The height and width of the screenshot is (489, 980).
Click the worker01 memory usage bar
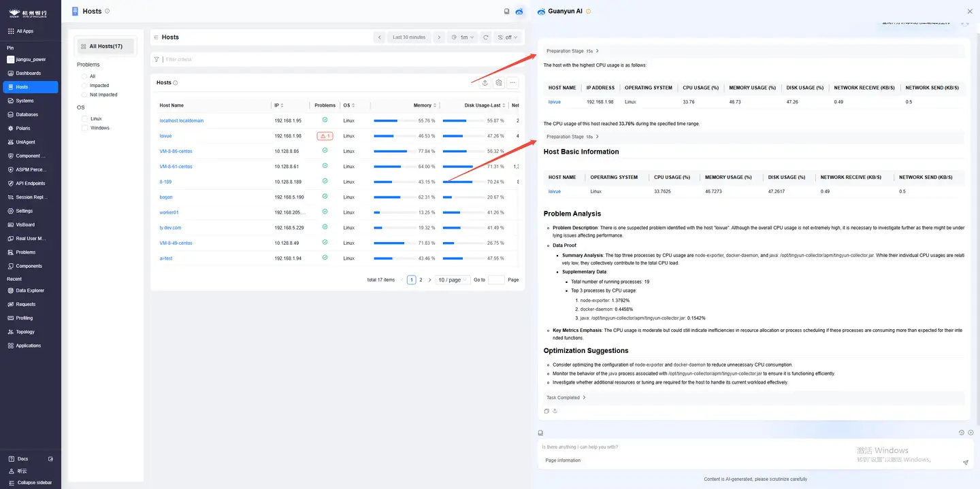point(395,212)
